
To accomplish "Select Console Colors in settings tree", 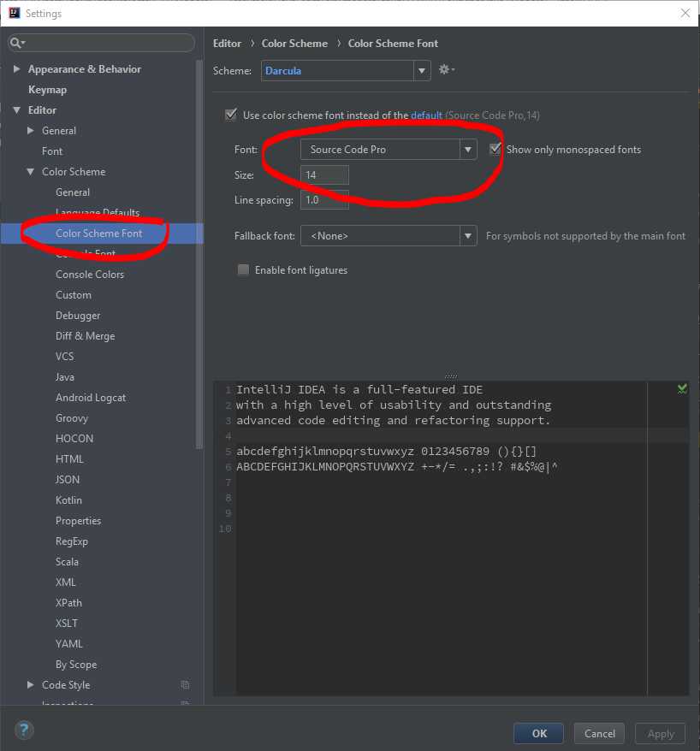I will [90, 275].
